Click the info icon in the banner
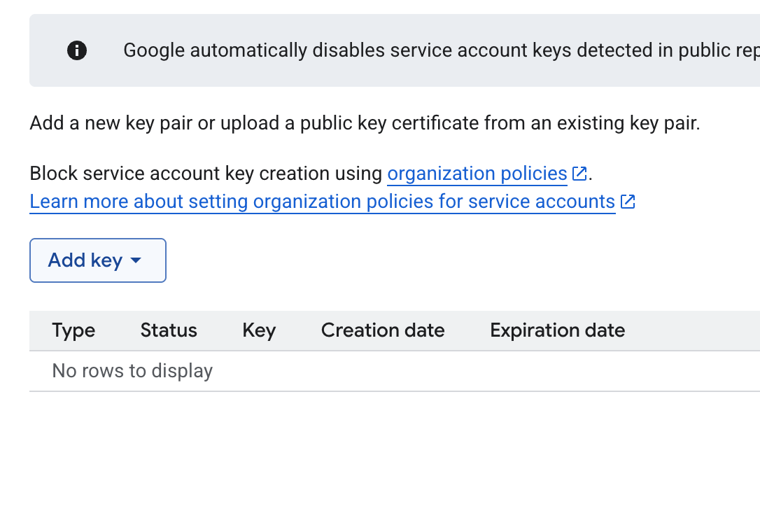 pos(76,50)
